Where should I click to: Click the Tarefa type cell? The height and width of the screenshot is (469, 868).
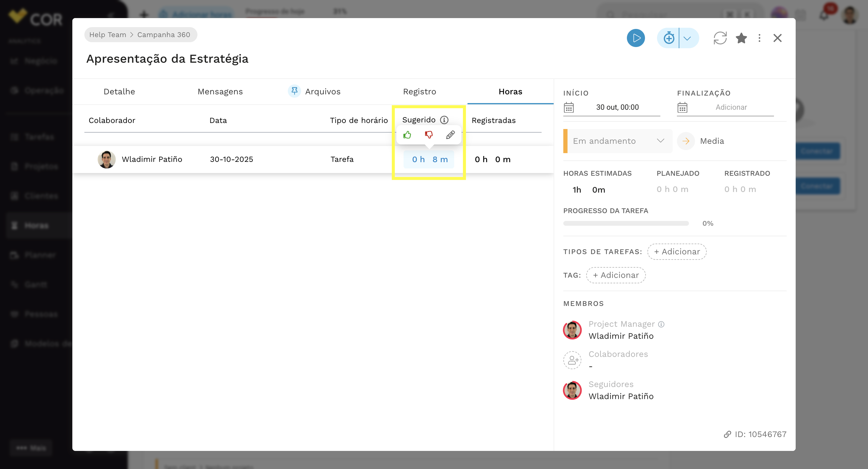tap(342, 159)
